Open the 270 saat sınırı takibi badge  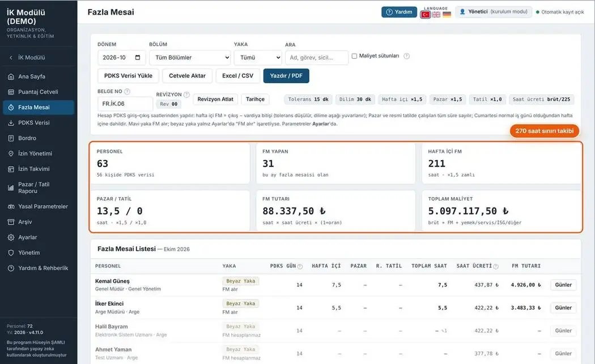pos(544,131)
